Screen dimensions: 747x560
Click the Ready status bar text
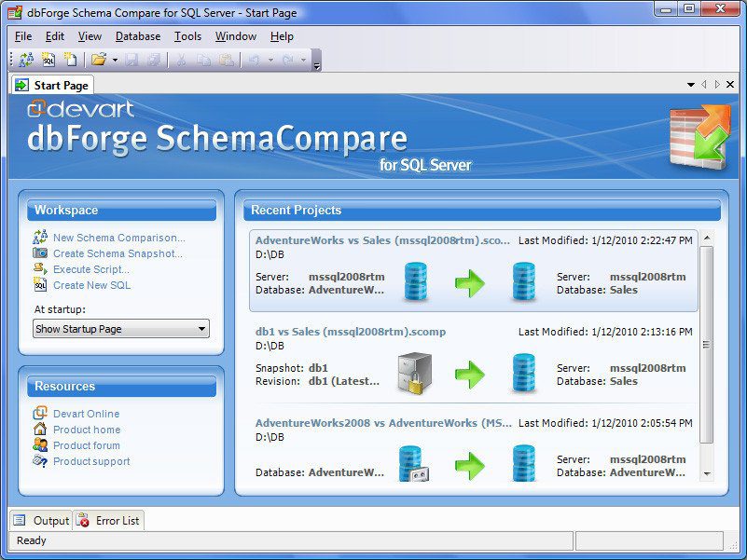32,540
